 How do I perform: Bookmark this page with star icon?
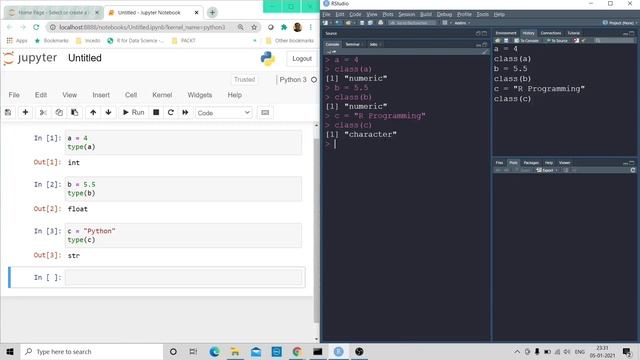pos(254,27)
